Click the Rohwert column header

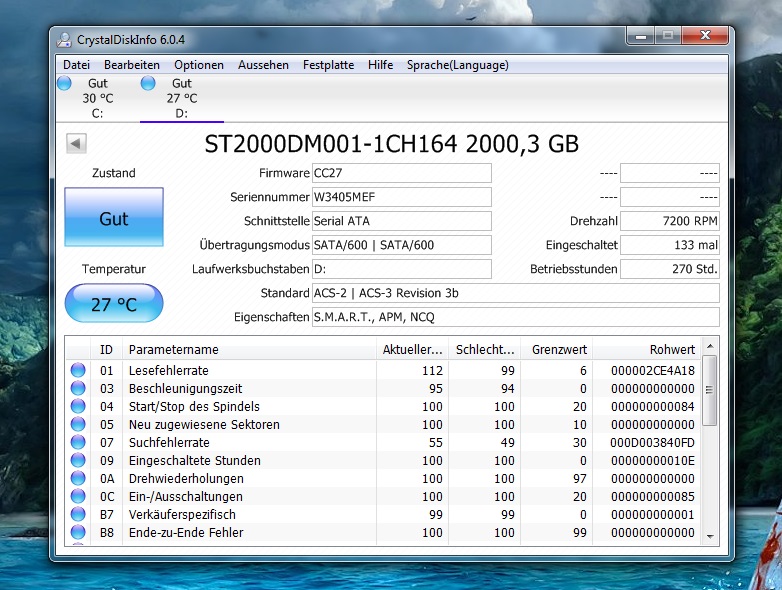point(647,350)
